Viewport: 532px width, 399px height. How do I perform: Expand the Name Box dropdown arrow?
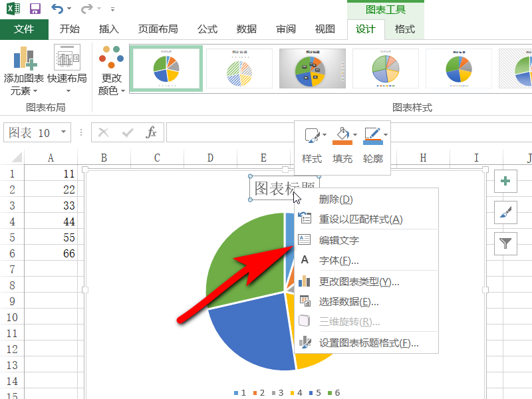pos(63,132)
